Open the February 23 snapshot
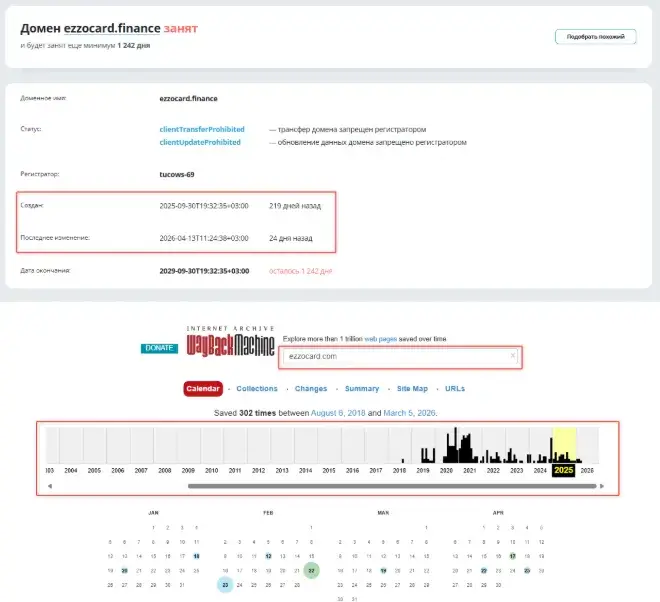This screenshot has width=660, height=602. [x=225, y=585]
